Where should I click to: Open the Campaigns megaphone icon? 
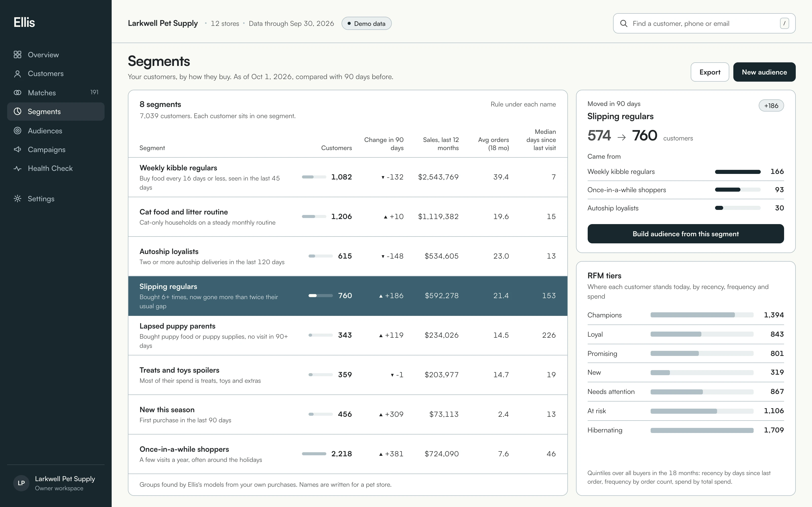tap(18, 150)
